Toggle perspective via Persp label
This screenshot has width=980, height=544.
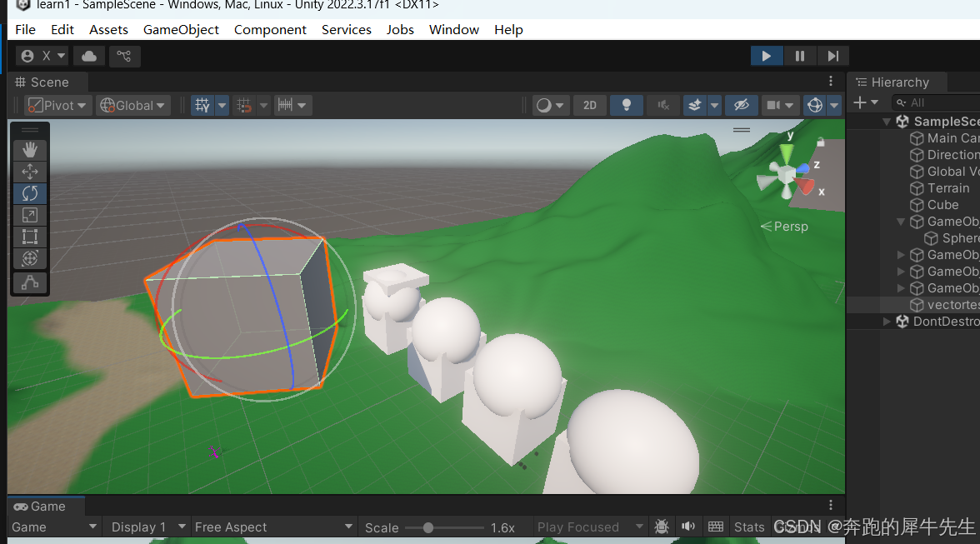(x=785, y=226)
